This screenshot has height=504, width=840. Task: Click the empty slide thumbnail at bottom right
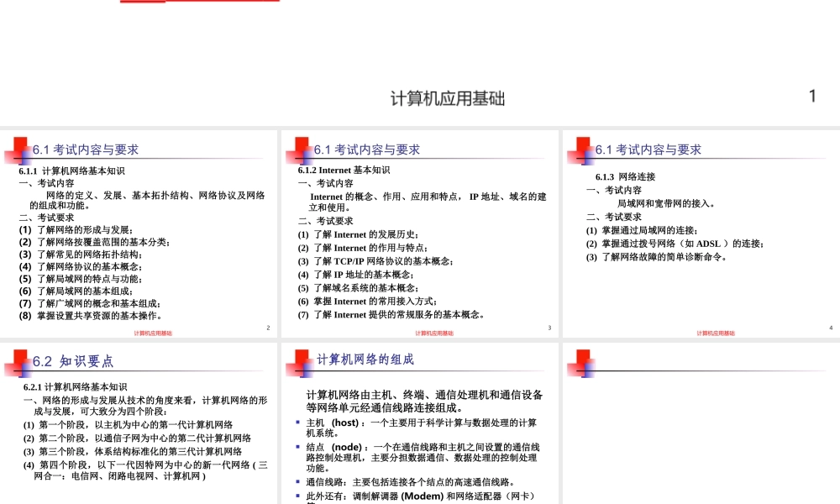tap(701, 420)
